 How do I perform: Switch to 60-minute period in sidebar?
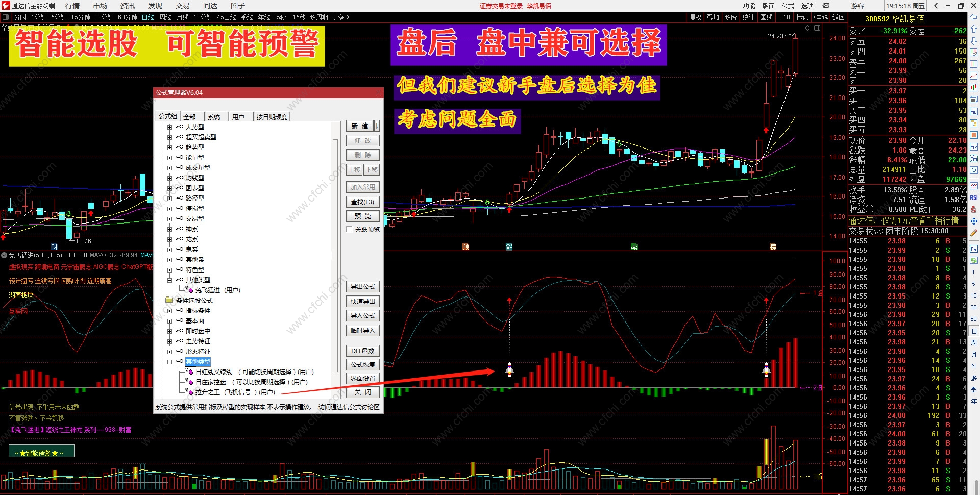pyautogui.click(x=974, y=319)
